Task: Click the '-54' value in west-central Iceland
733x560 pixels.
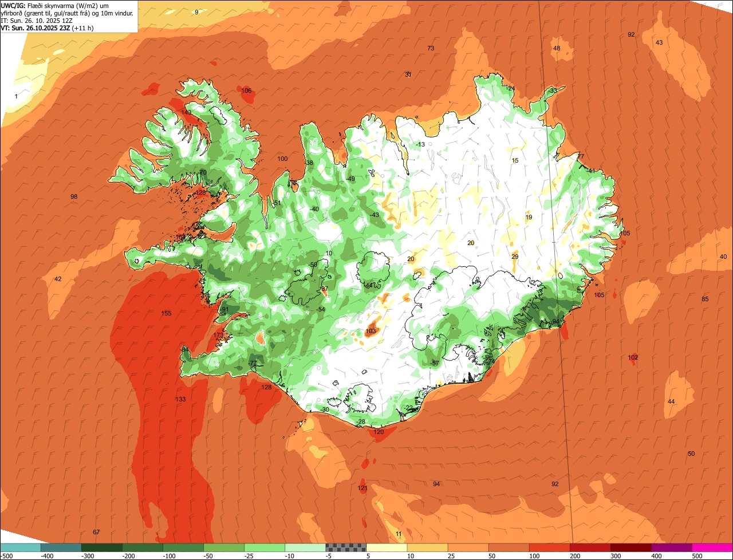Action: 321,309
